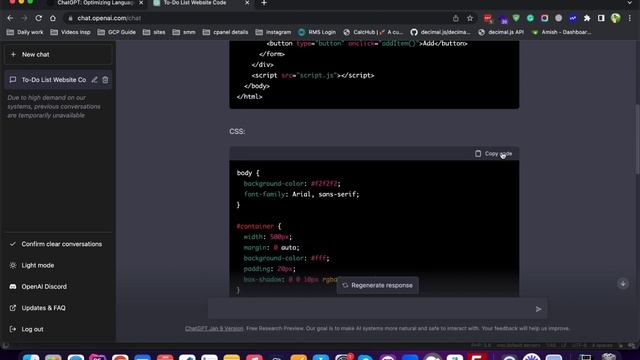Open the GCP Guide bookmark folder
The image size is (640, 360).
[x=117, y=32]
